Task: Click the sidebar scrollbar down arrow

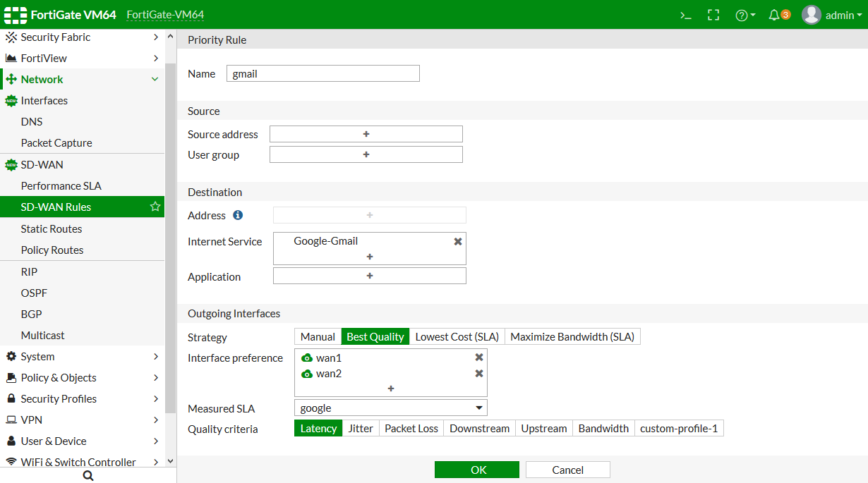Action: click(x=170, y=461)
